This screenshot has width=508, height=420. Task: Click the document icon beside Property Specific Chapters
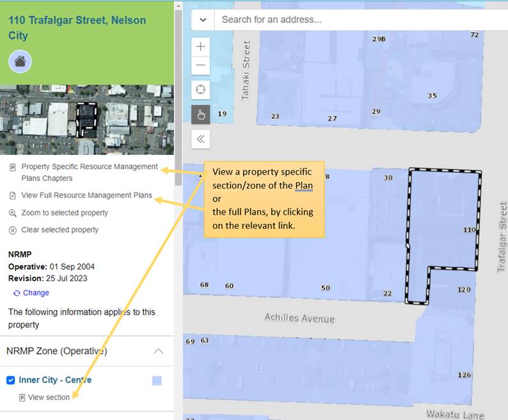[13, 167]
